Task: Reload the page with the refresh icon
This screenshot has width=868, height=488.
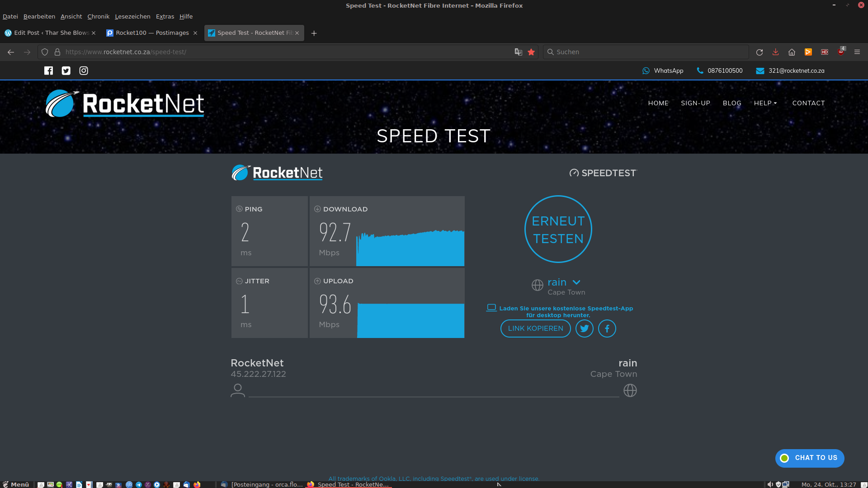Action: tap(759, 52)
